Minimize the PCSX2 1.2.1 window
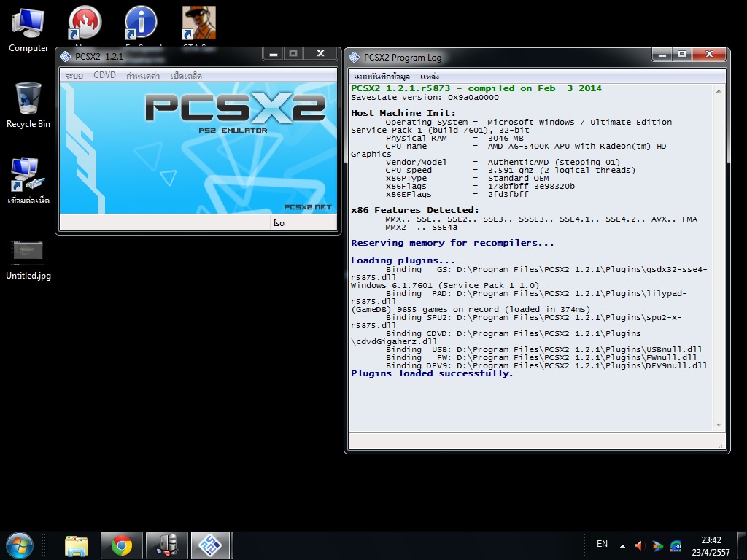The height and width of the screenshot is (560, 747). pos(274,54)
